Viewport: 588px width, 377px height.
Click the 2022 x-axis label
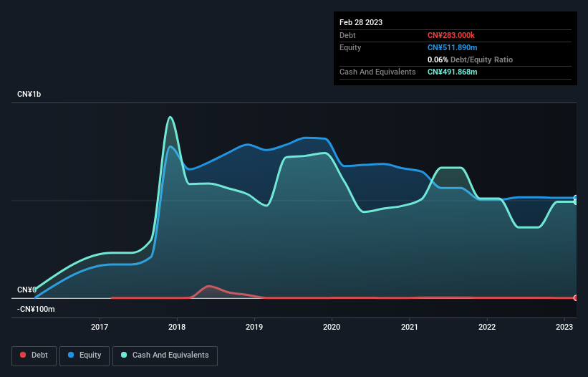point(487,327)
